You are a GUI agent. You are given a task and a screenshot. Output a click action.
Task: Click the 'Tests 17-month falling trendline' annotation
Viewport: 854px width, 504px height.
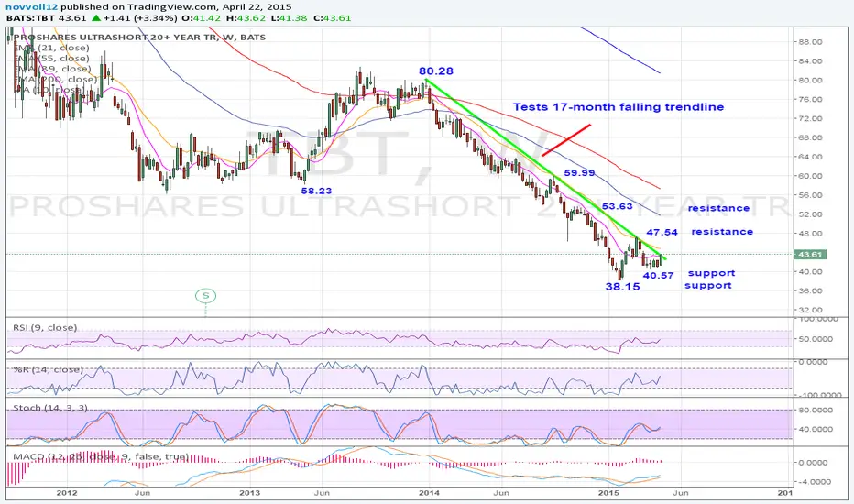tap(619, 107)
